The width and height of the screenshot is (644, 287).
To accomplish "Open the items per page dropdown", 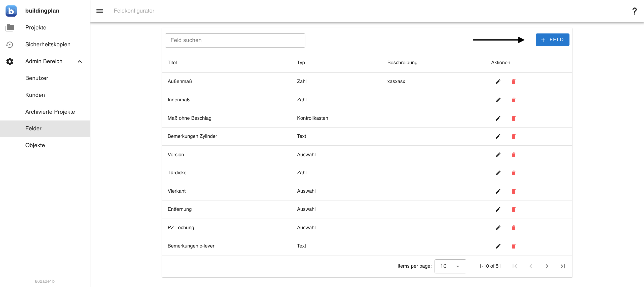I will pyautogui.click(x=450, y=266).
